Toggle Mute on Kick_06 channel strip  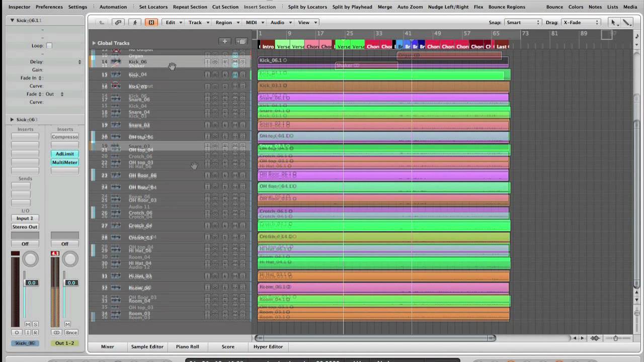pyautogui.click(x=28, y=324)
